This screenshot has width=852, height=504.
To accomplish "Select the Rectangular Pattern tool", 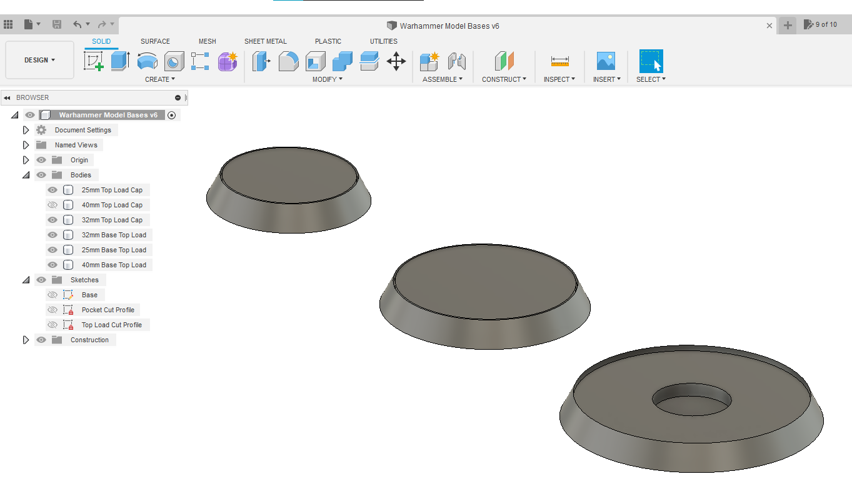I will point(200,61).
